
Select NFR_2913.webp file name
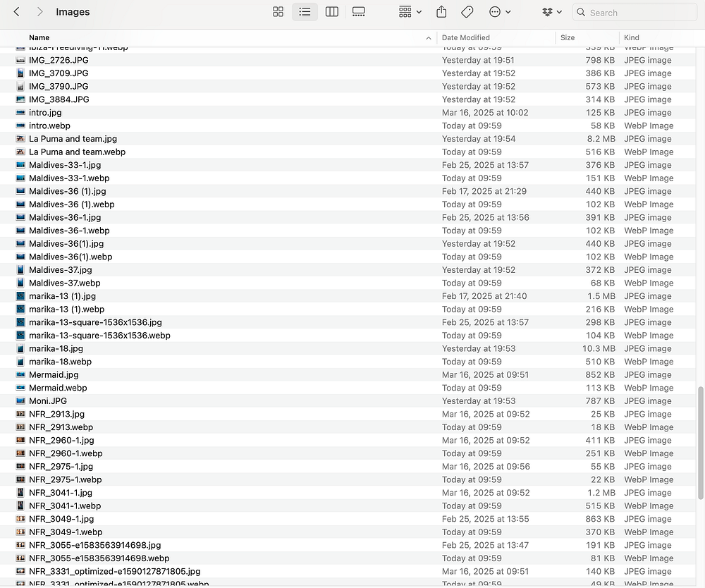tap(61, 427)
